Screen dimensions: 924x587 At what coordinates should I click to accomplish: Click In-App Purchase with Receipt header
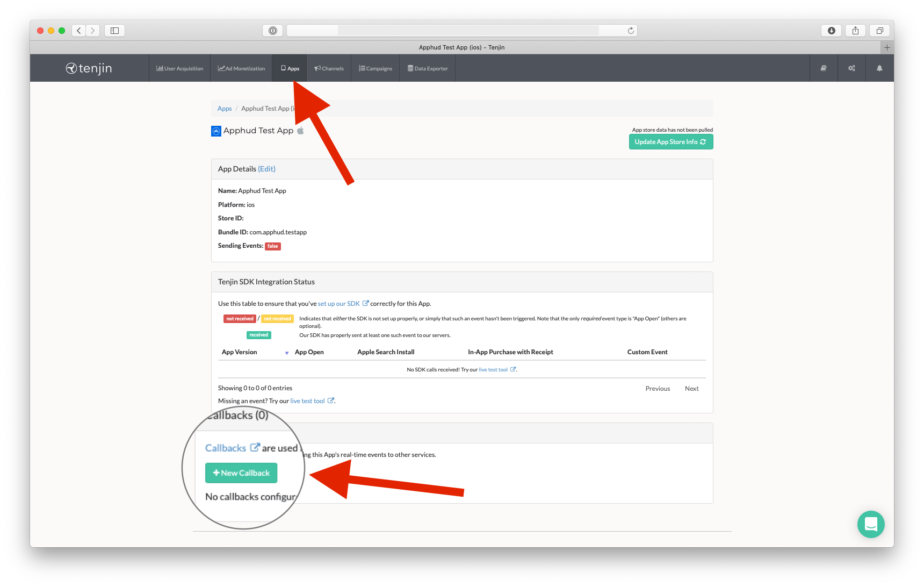click(x=510, y=352)
